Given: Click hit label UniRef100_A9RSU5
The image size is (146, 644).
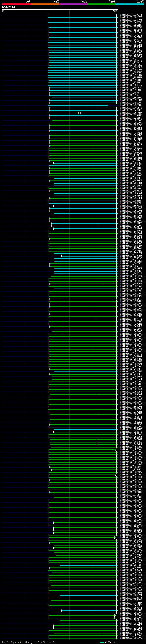Looking at the screenshot, I should click(131, 72).
